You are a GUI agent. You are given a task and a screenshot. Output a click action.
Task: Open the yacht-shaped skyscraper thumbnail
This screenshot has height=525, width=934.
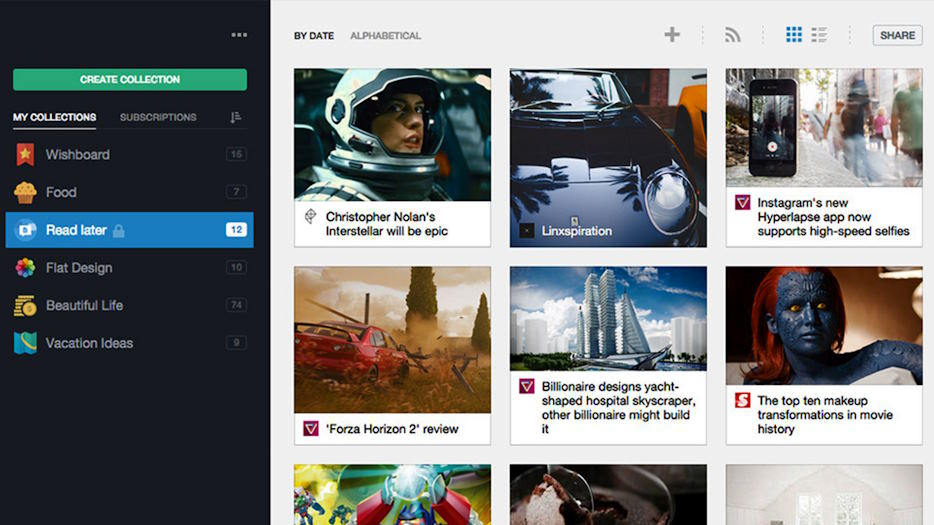(608, 318)
